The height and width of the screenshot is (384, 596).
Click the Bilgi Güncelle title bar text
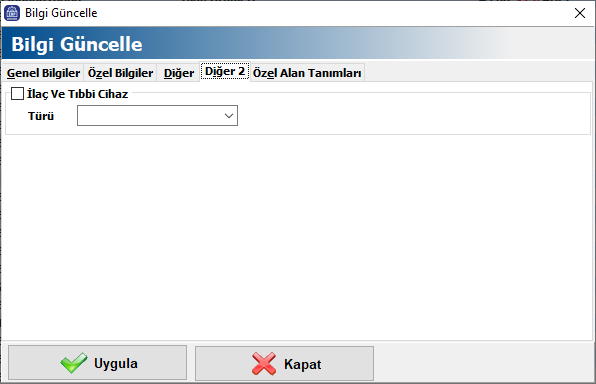pos(61,13)
